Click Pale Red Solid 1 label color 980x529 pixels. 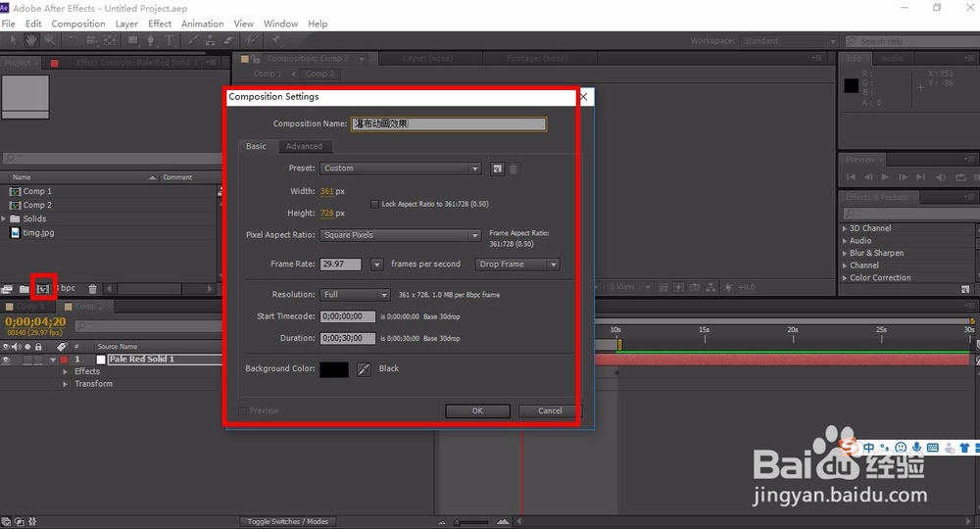(64, 360)
